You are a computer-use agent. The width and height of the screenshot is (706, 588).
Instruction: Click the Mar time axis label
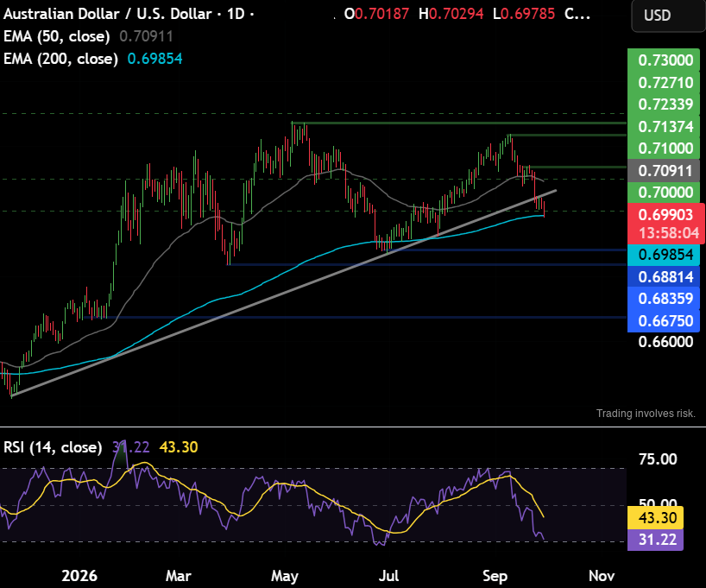pyautogui.click(x=179, y=575)
